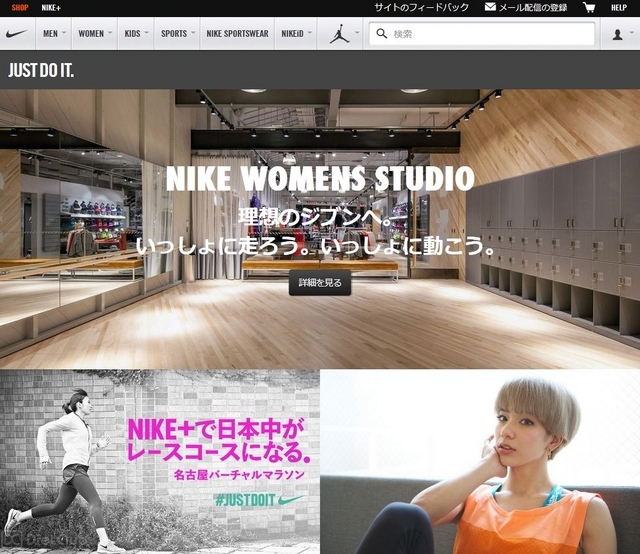Expand the NIKEiD dropdown menu
This screenshot has height=554, width=640.
297,34
